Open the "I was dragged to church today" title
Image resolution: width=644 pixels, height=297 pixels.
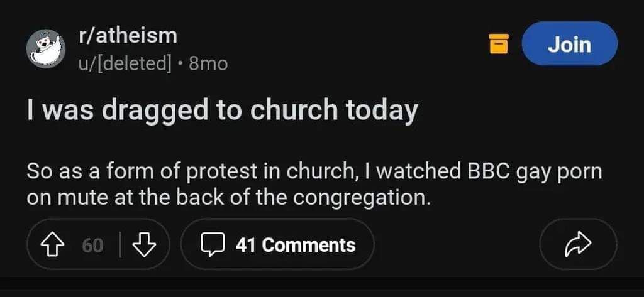click(222, 111)
